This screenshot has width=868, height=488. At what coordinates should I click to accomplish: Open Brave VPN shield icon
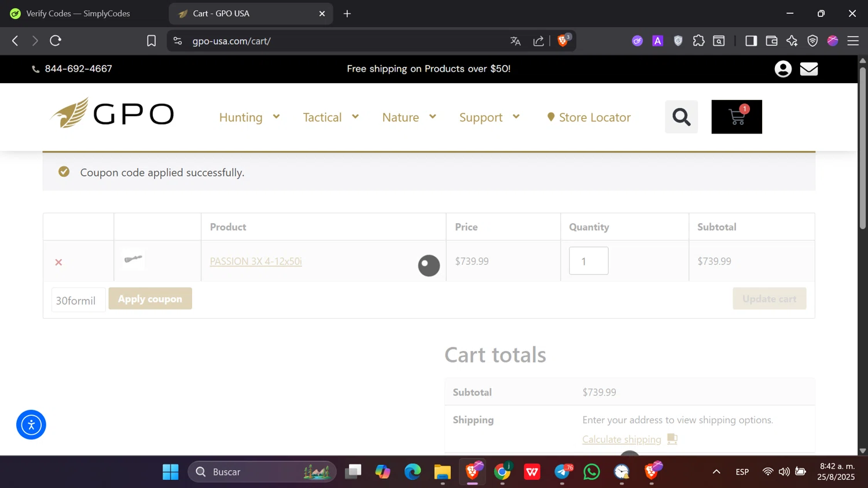tap(812, 40)
